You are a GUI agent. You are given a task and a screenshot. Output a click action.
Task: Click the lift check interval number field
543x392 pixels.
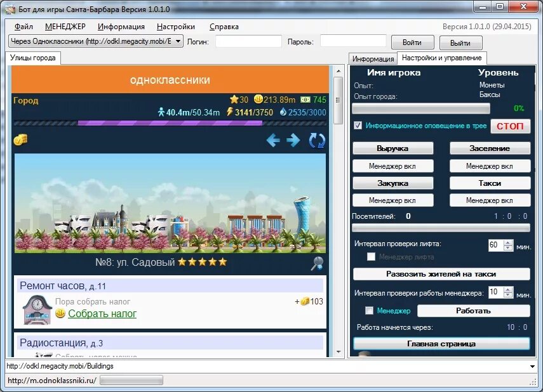(495, 245)
